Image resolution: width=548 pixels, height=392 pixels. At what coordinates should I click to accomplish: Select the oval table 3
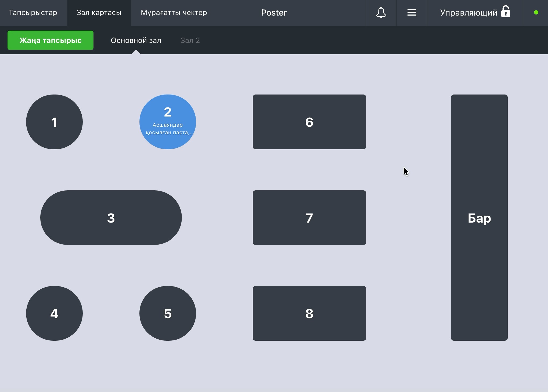(x=111, y=217)
